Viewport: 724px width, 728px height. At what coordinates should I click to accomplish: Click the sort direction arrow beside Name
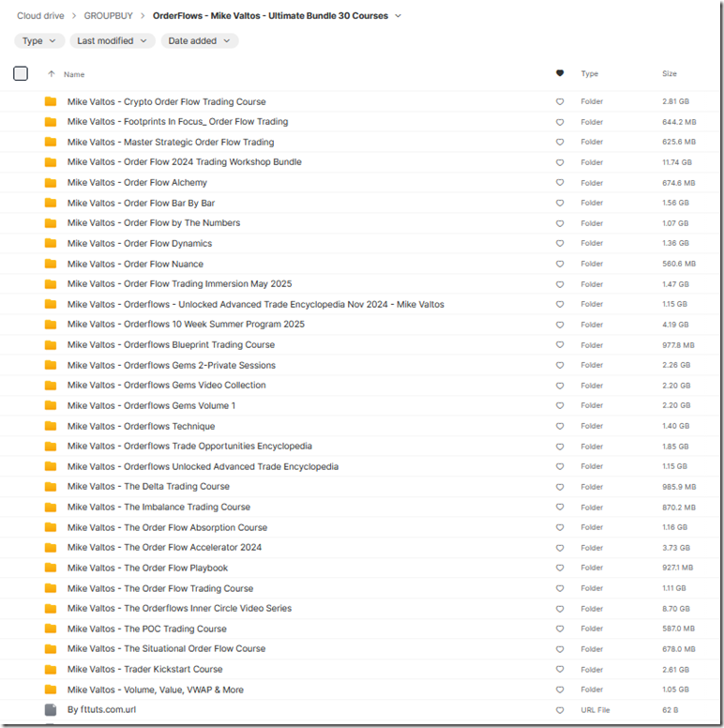51,74
